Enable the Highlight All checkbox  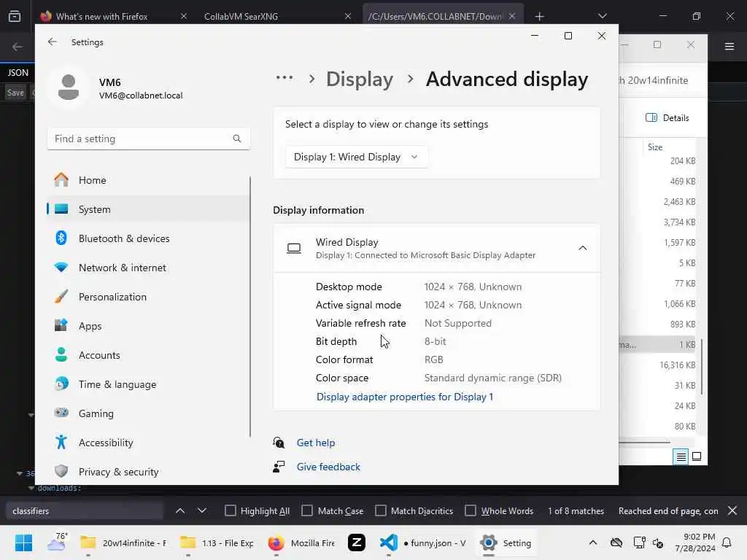point(231,511)
